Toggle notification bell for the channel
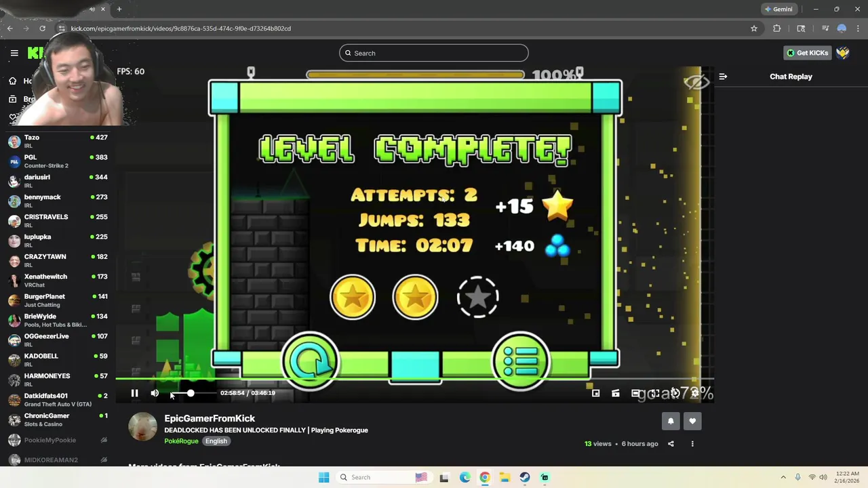The width and height of the screenshot is (868, 488). [671, 421]
